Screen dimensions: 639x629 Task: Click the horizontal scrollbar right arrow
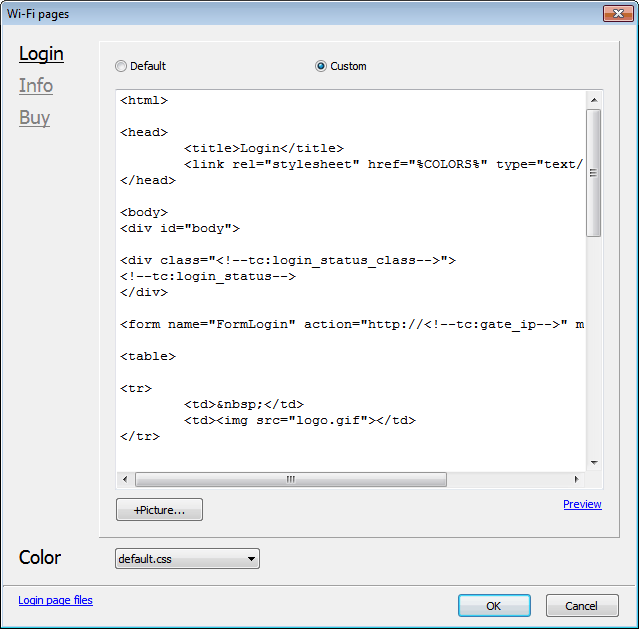point(576,480)
